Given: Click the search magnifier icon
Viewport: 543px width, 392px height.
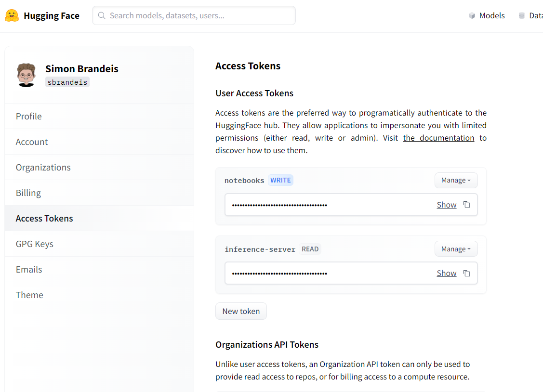Looking at the screenshot, I should coord(102,15).
